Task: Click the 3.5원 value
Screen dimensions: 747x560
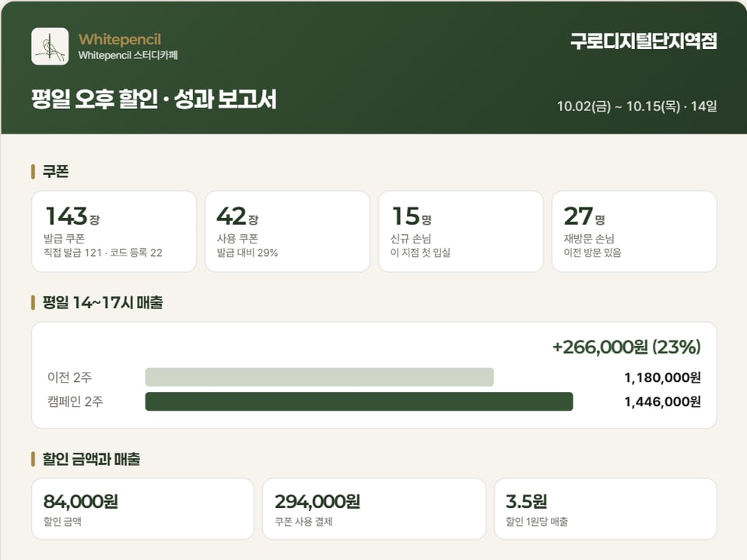Action: [527, 502]
